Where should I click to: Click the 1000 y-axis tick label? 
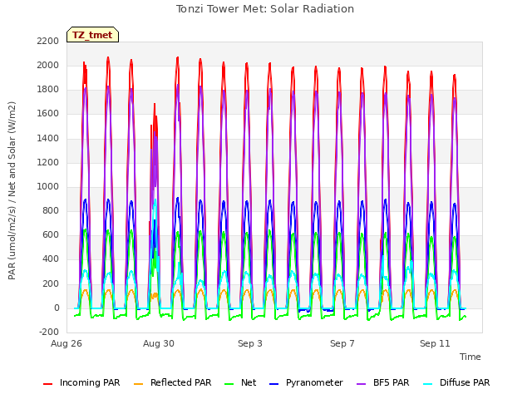click(x=48, y=186)
